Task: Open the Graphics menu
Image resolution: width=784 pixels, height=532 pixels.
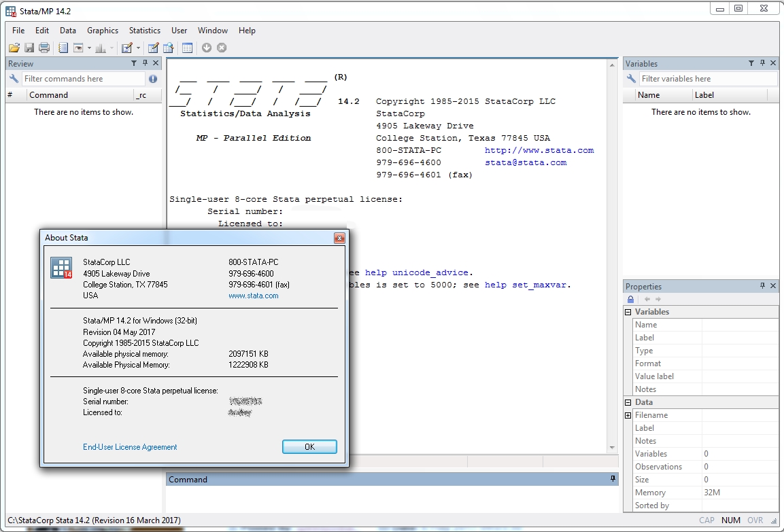Action: point(103,31)
